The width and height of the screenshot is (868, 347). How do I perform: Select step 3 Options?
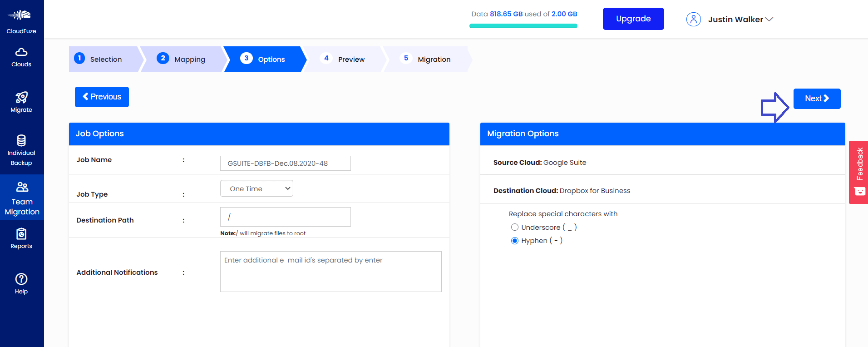265,59
